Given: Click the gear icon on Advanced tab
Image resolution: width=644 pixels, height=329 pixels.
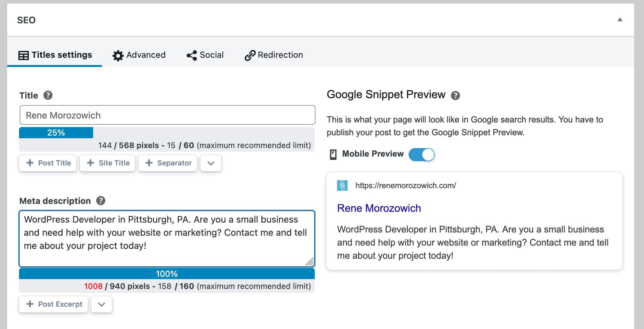Looking at the screenshot, I should 118,55.
